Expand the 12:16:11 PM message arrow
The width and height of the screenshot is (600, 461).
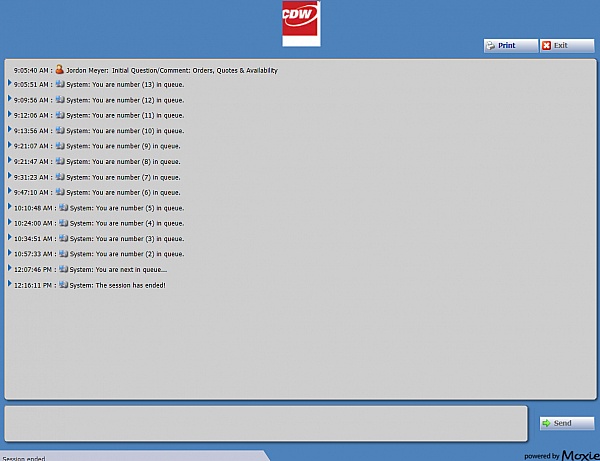[x=10, y=283]
